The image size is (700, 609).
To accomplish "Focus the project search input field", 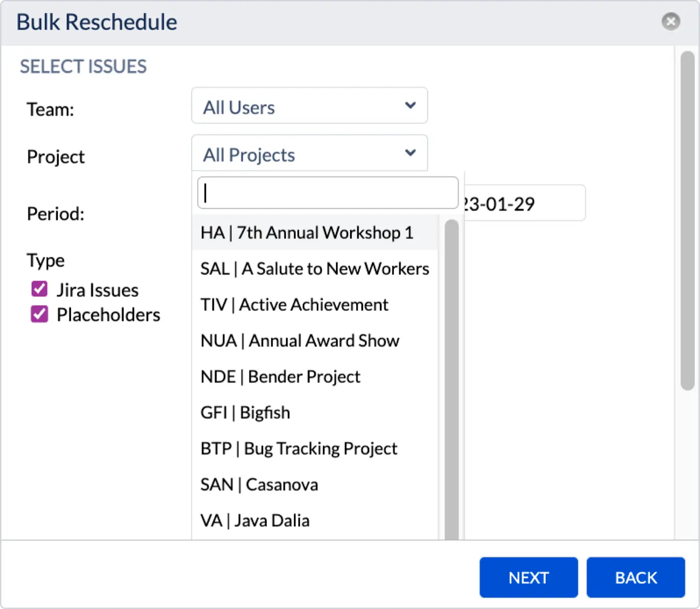I will click(x=328, y=193).
